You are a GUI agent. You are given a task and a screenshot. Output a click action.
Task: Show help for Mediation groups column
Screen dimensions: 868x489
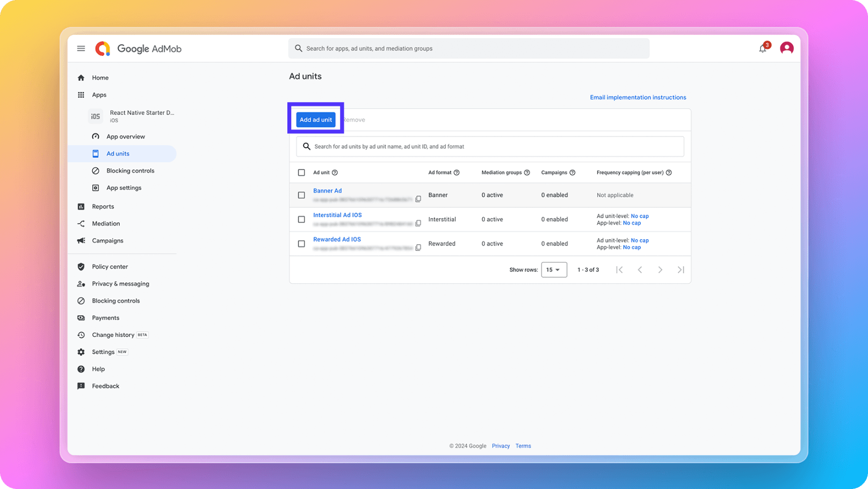point(527,172)
